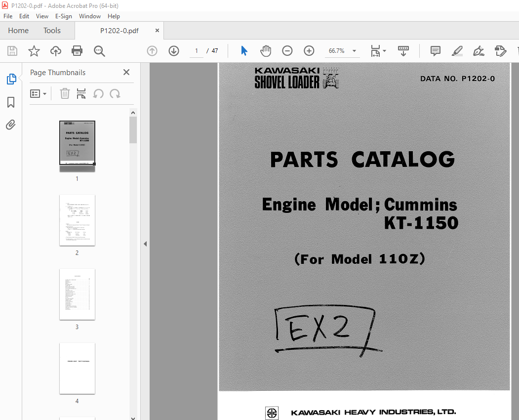Open the View menu
This screenshot has height=420, width=519.
42,16
